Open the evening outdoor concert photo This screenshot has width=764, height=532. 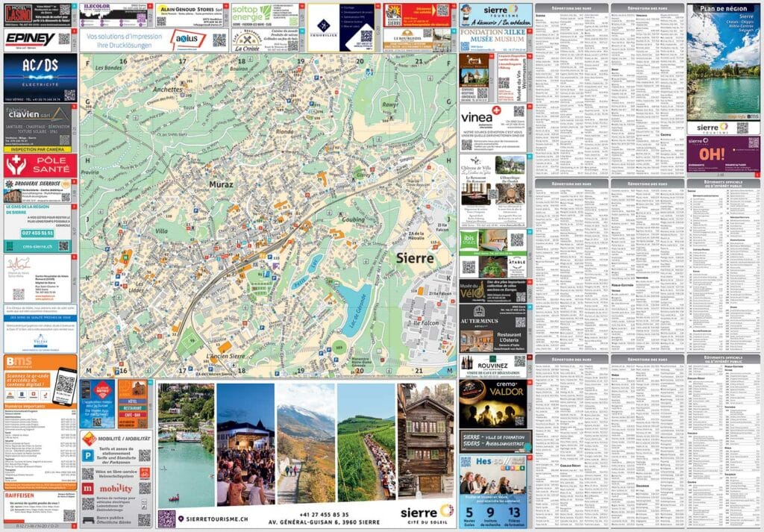pos(245,444)
